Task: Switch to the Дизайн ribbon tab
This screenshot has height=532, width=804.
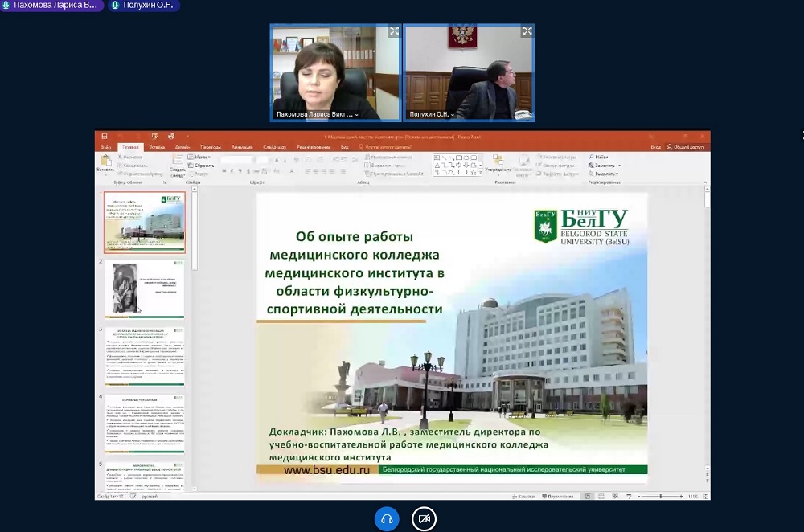Action: 183,148
